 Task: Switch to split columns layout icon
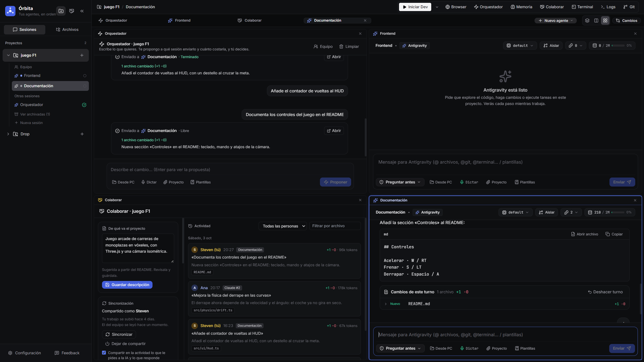click(x=596, y=21)
